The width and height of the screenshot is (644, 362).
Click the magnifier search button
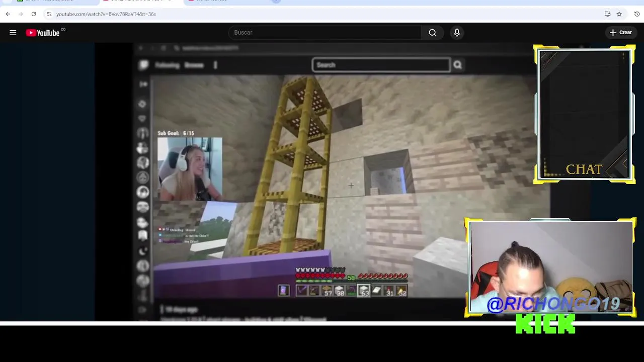[x=433, y=33]
